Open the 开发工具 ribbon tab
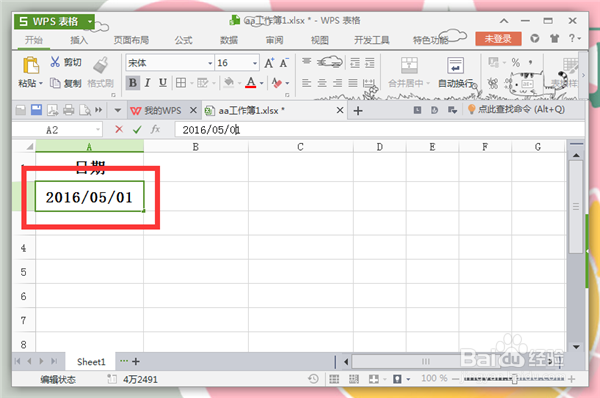This screenshot has height=398, width=600. (x=372, y=40)
